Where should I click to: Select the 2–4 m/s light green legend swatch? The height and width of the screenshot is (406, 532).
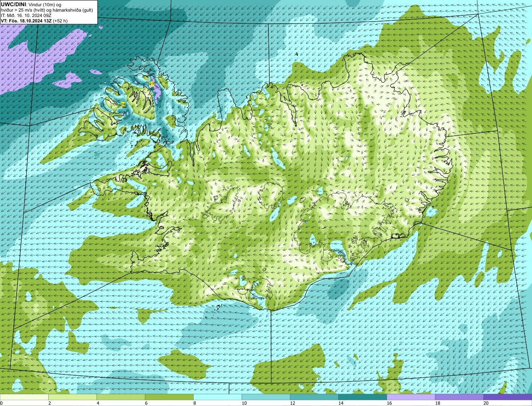72,397
